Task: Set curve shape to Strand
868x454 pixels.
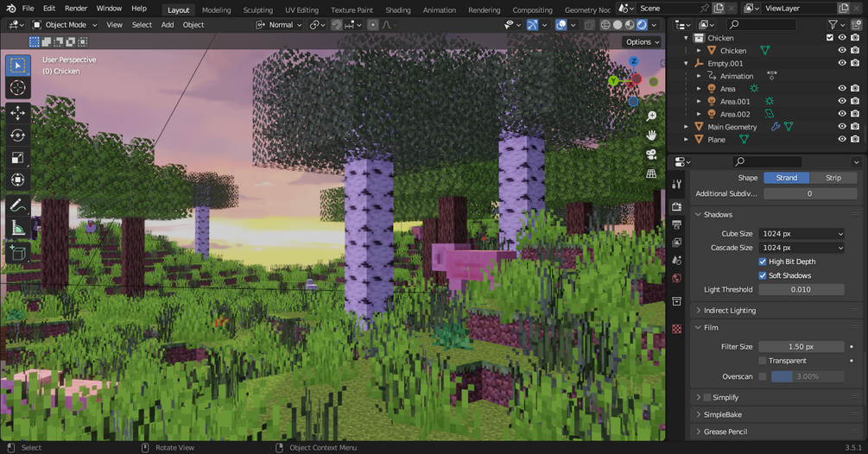Action: 787,178
